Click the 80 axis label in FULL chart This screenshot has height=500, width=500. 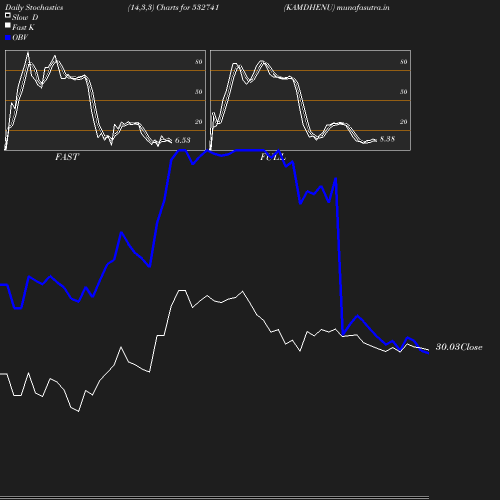404,62
